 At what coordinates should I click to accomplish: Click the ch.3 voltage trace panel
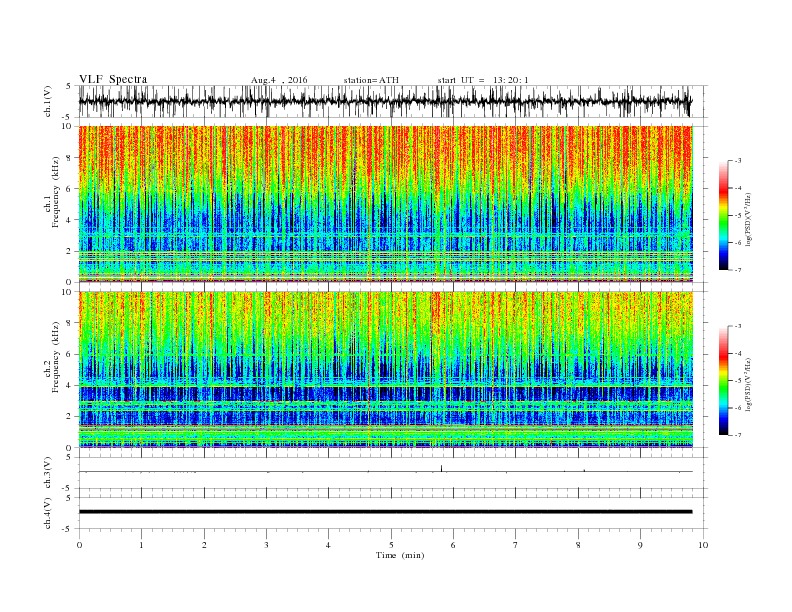coord(393,473)
